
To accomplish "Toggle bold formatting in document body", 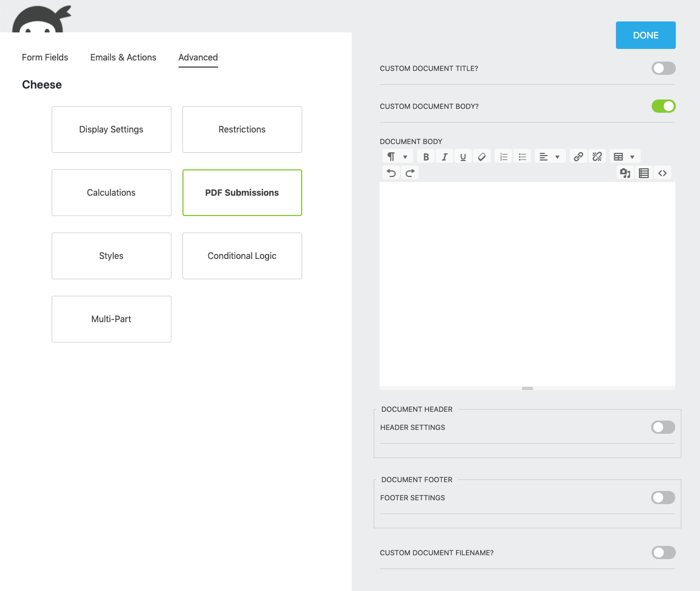I will pyautogui.click(x=425, y=156).
